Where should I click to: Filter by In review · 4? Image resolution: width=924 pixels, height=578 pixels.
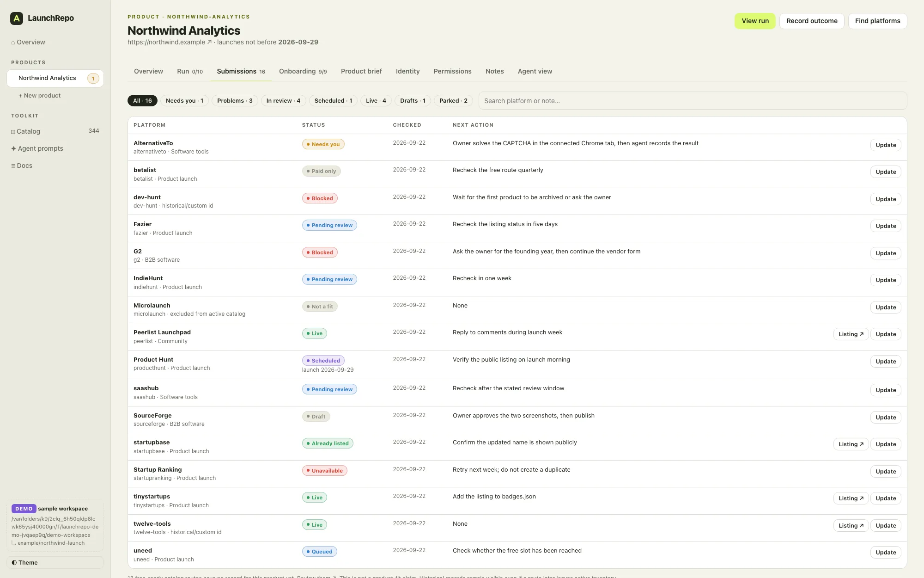tap(283, 101)
